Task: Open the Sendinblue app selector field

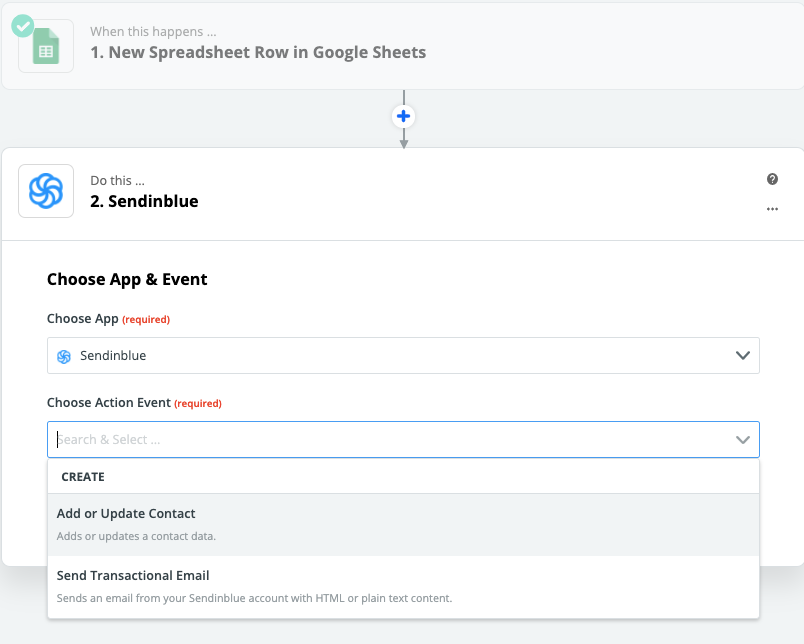Action: coord(403,355)
